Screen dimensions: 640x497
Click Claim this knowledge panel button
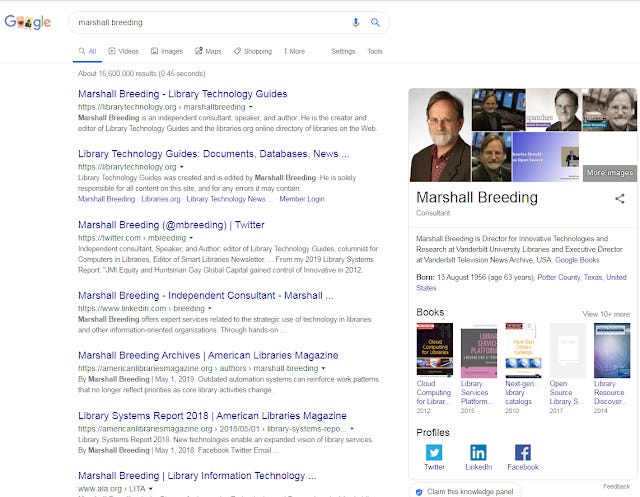[465, 492]
